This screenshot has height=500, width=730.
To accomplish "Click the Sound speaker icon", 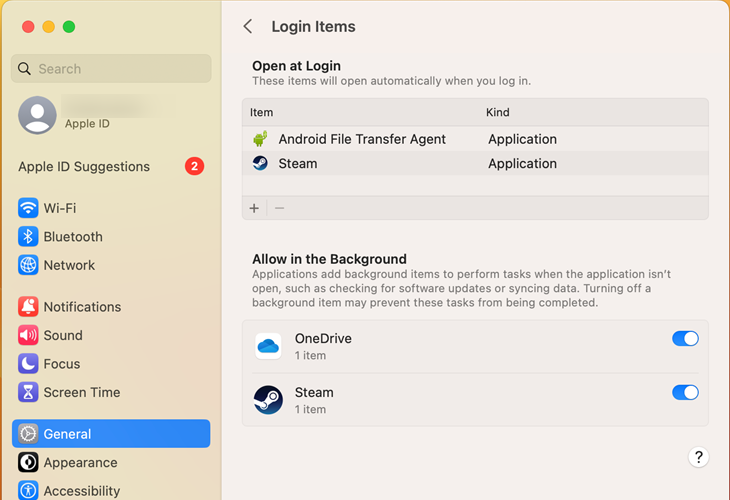I will (28, 336).
